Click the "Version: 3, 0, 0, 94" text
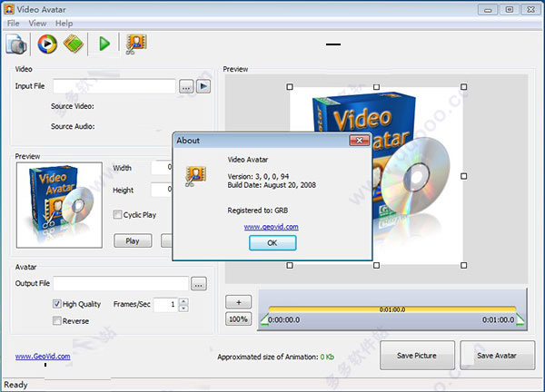The image size is (545, 392). pyautogui.click(x=258, y=176)
